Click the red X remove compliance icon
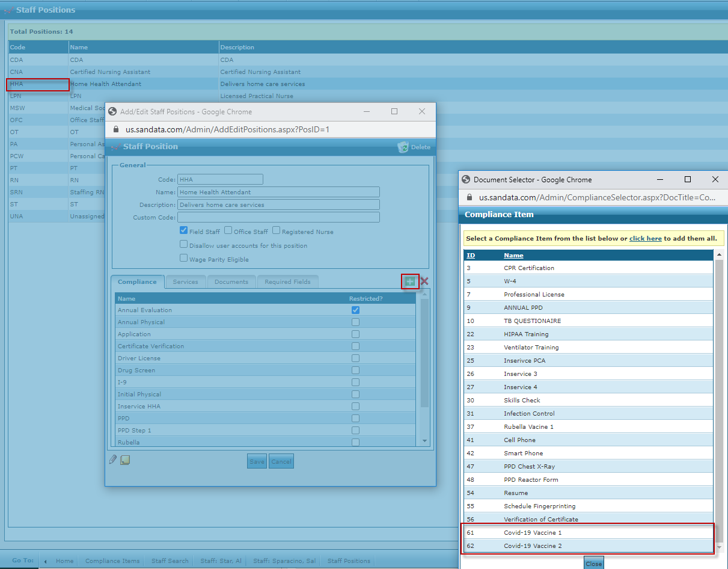 pyautogui.click(x=424, y=281)
